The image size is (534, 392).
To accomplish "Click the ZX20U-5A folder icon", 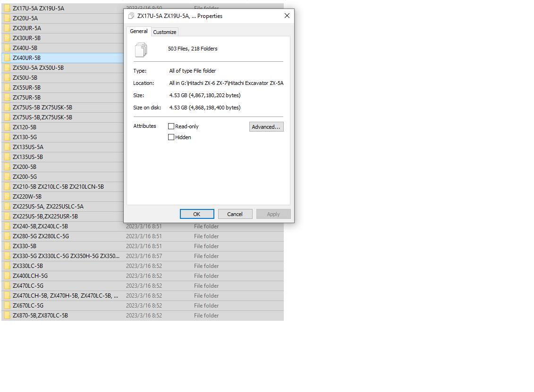I will pos(7,18).
